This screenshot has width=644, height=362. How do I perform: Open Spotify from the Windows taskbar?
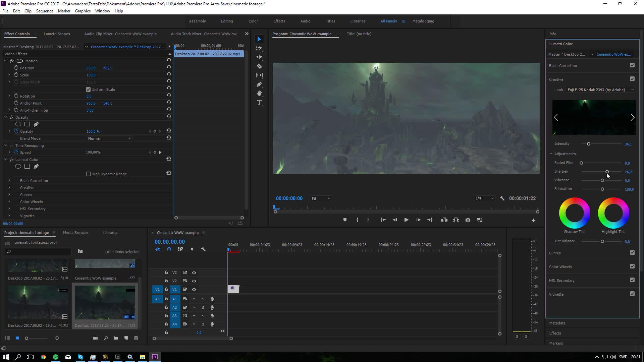click(x=56, y=357)
